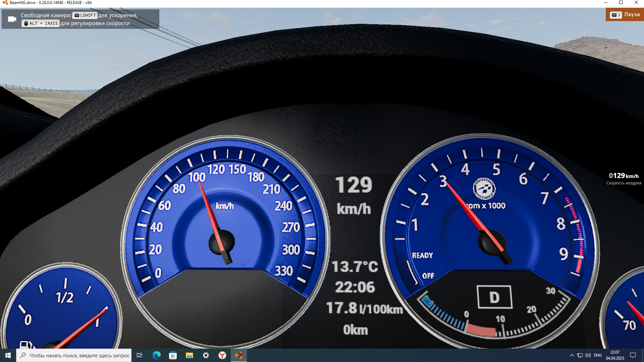This screenshot has width=644, height=362.
Task: Click the 0km odometer reading
Action: point(355,330)
